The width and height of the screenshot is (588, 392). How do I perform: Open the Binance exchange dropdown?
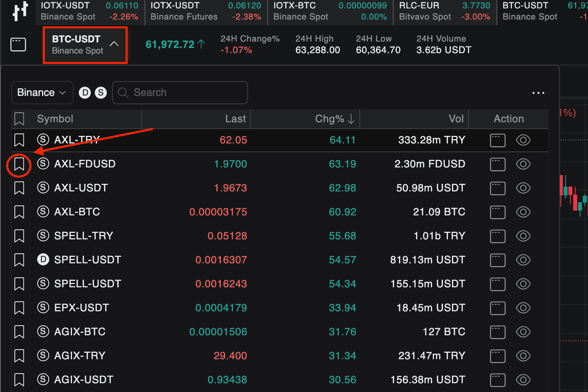(42, 93)
